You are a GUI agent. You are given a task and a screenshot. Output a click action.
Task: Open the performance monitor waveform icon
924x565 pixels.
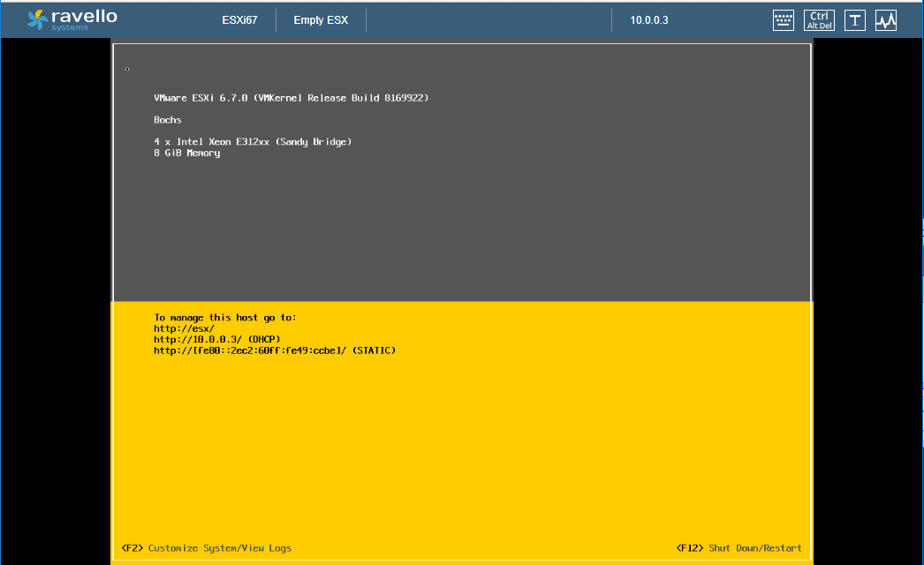pyautogui.click(x=886, y=20)
